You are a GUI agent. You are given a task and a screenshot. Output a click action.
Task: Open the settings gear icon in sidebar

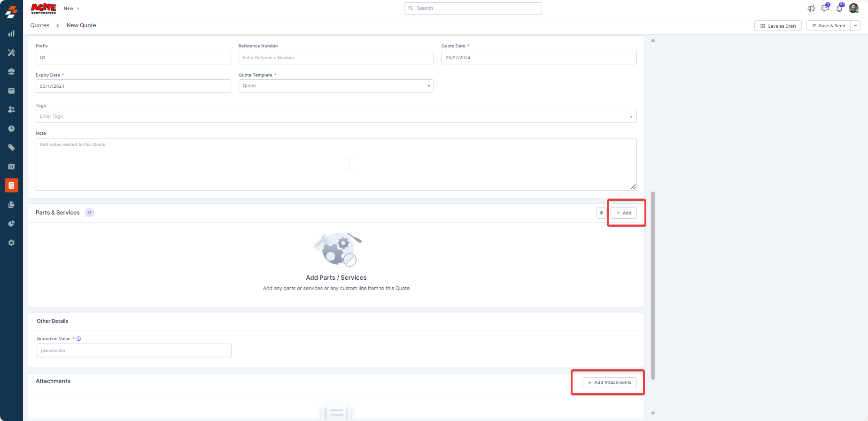tap(11, 243)
